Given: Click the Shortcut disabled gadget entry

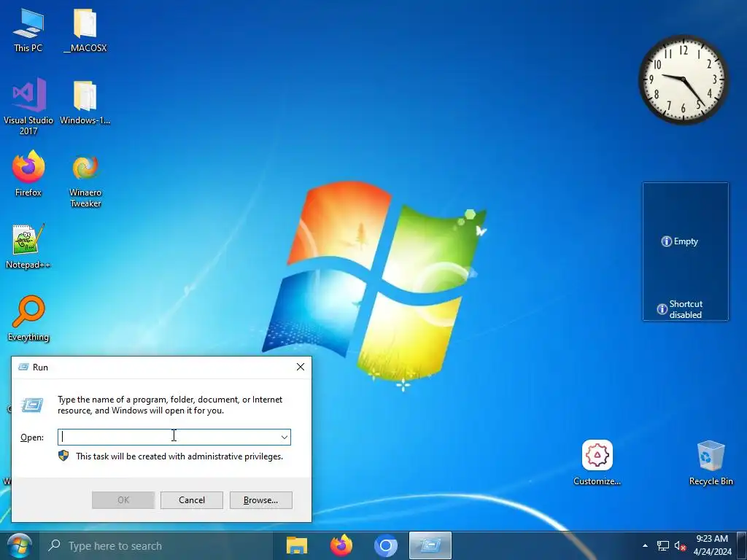Looking at the screenshot, I should point(680,309).
